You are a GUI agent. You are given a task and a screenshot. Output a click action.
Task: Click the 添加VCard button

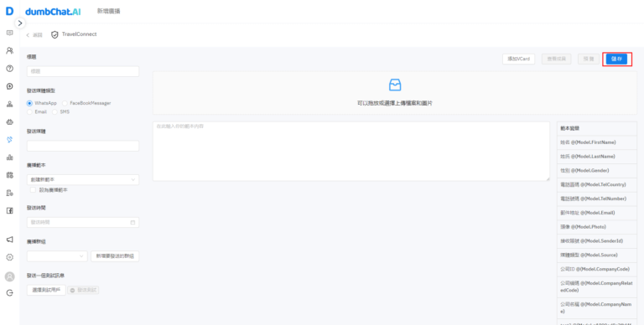(518, 59)
